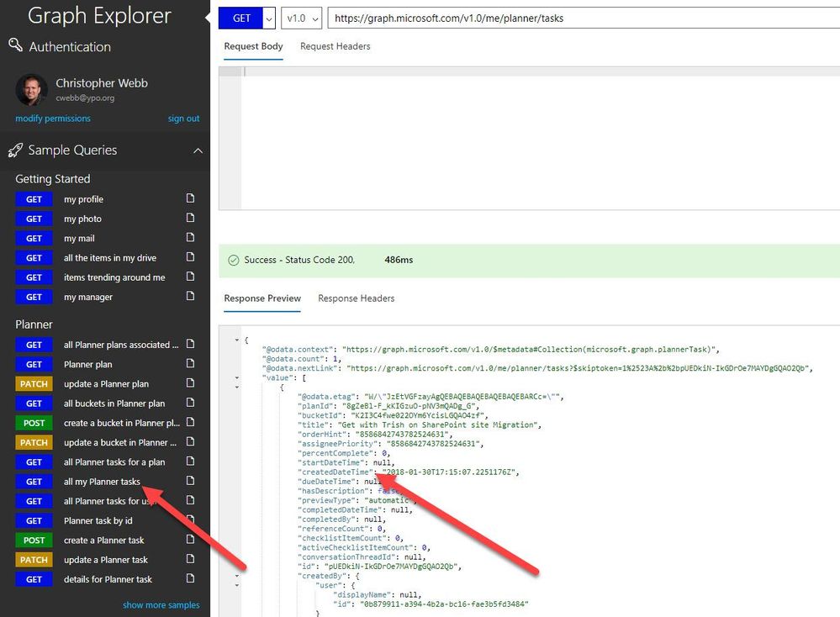Click the request URL input field

pos(584,18)
